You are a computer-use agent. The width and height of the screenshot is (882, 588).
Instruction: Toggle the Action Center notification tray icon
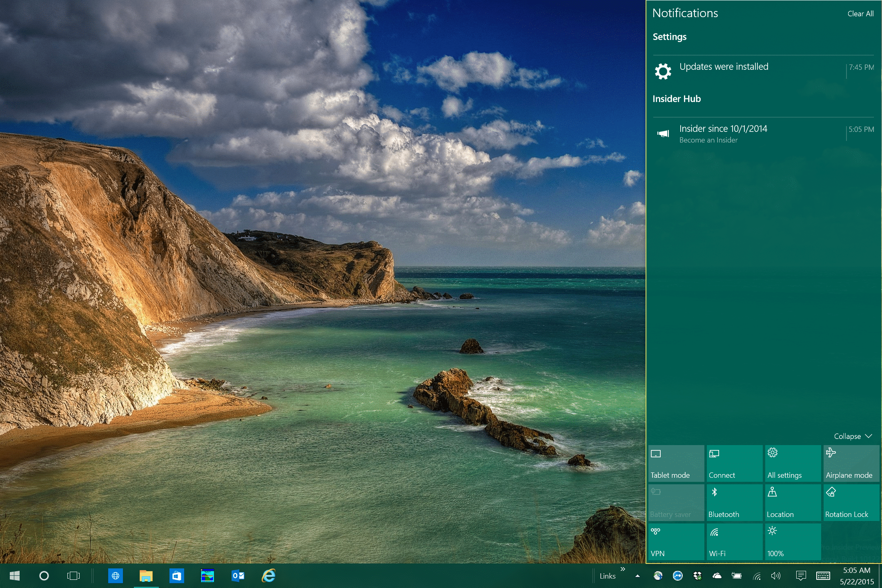(801, 576)
